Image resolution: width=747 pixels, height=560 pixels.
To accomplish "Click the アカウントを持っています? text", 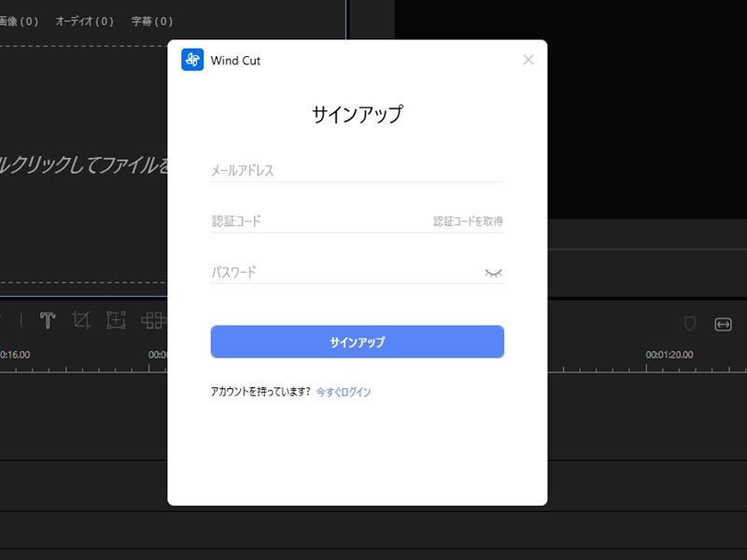I will 261,392.
